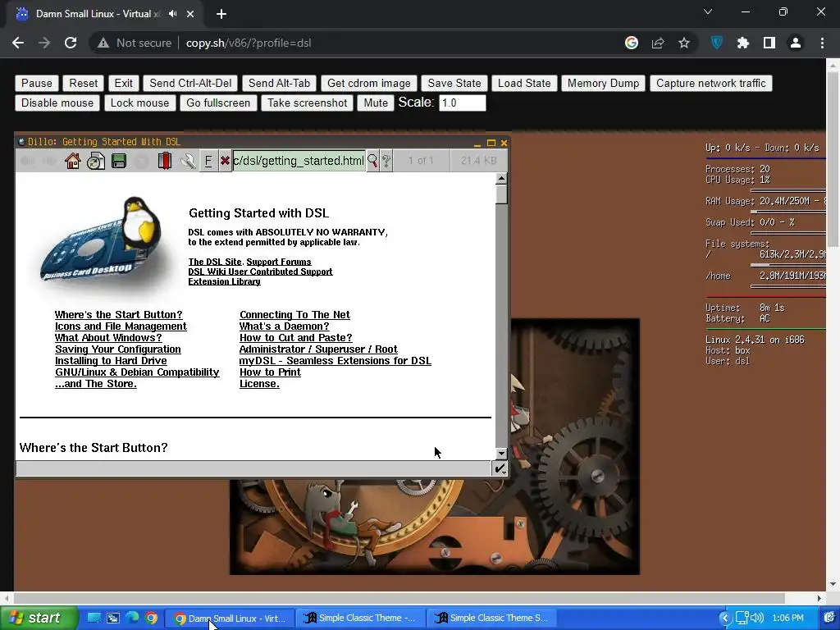Click the Pause emulator button
Image resolution: width=840 pixels, height=630 pixels.
click(x=36, y=83)
